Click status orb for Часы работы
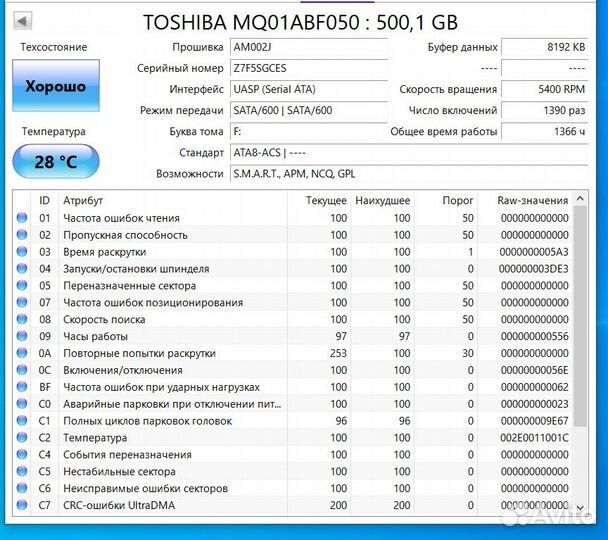 point(22,336)
